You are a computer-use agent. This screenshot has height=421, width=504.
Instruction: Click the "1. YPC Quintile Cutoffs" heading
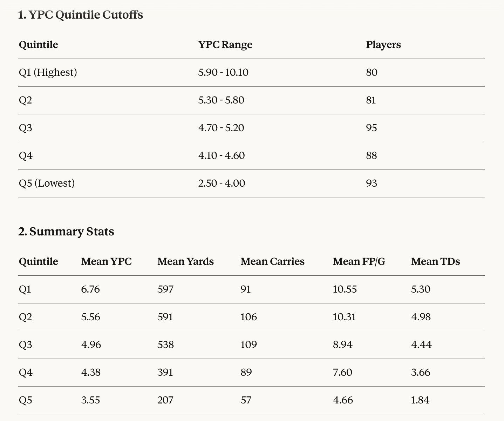pyautogui.click(x=81, y=15)
